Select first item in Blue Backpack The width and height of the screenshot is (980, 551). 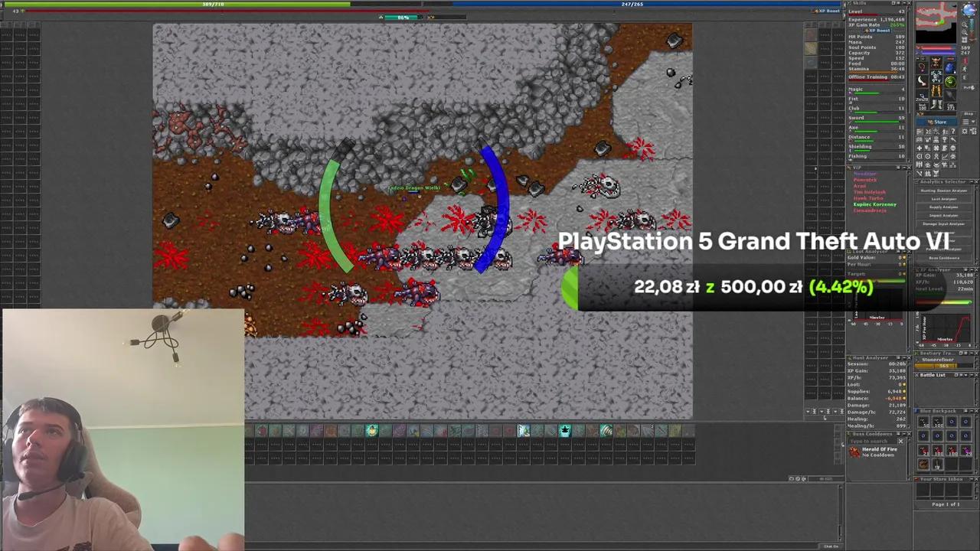[923, 422]
